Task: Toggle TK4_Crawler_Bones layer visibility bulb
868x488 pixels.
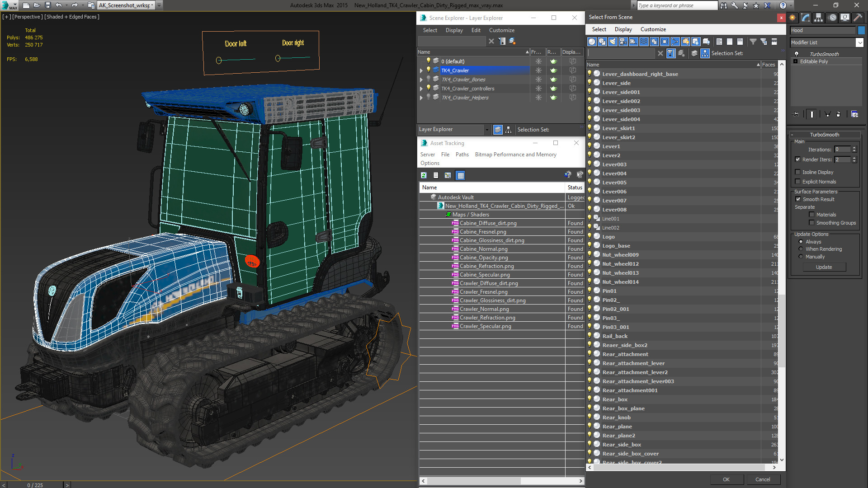Action: pos(428,79)
